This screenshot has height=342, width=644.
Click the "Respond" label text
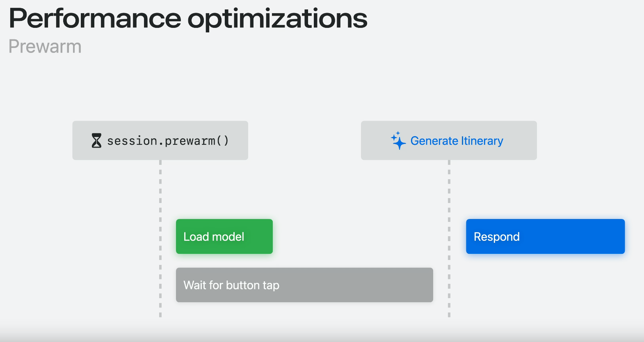point(496,237)
